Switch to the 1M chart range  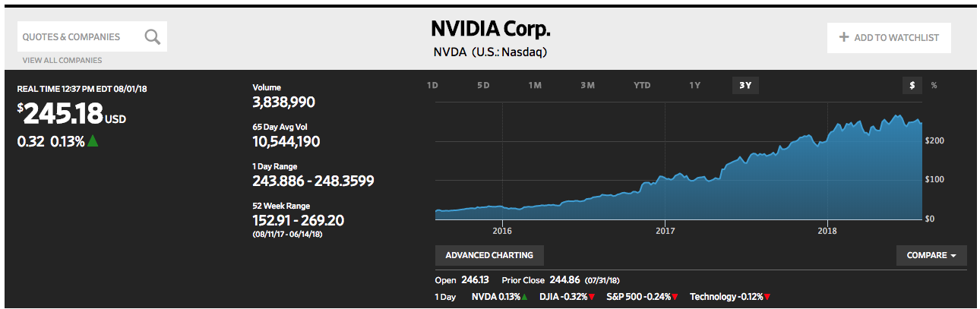coord(535,85)
